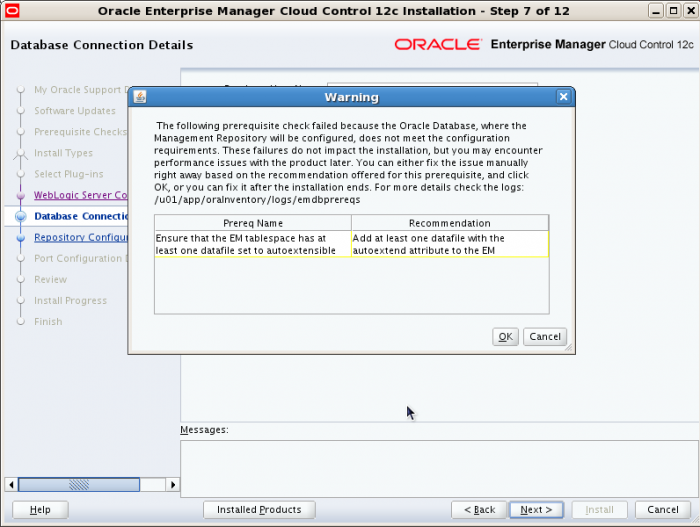Go Back to previous step
700x527 pixels.
click(479, 510)
